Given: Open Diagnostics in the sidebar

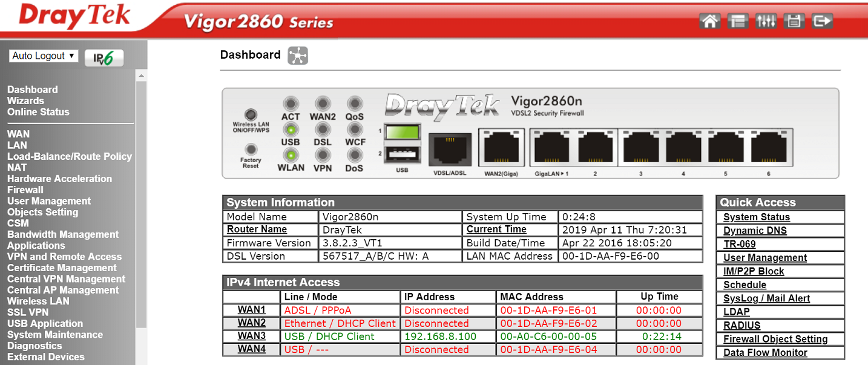Looking at the screenshot, I should [x=35, y=346].
